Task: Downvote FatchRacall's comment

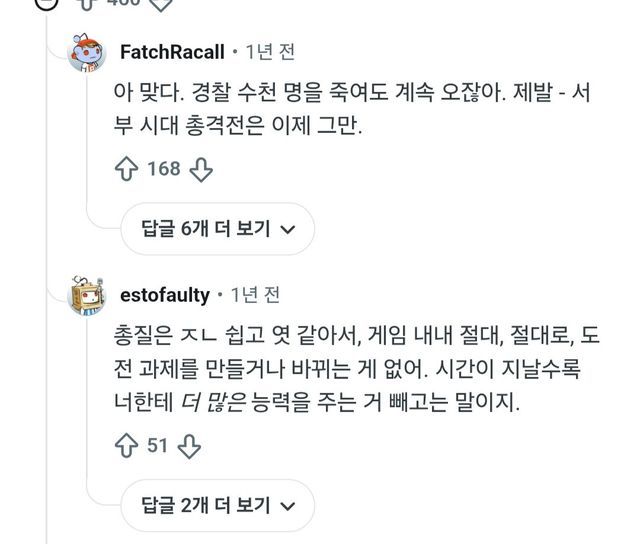Action: coord(201,169)
